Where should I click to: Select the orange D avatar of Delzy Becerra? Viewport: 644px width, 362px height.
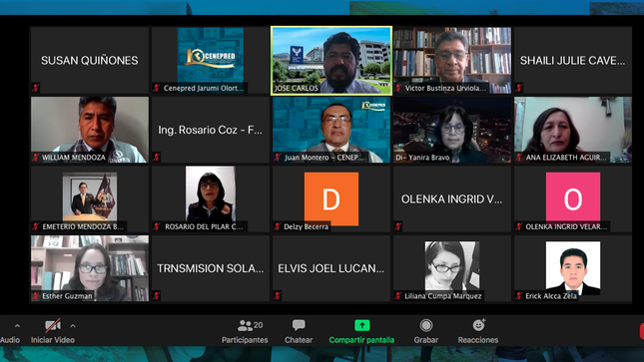(331, 198)
